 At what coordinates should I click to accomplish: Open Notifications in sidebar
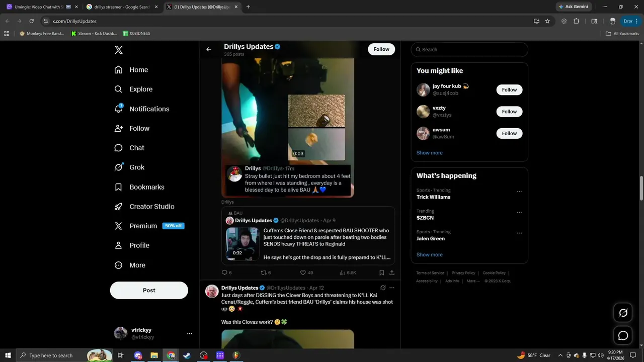(x=142, y=109)
